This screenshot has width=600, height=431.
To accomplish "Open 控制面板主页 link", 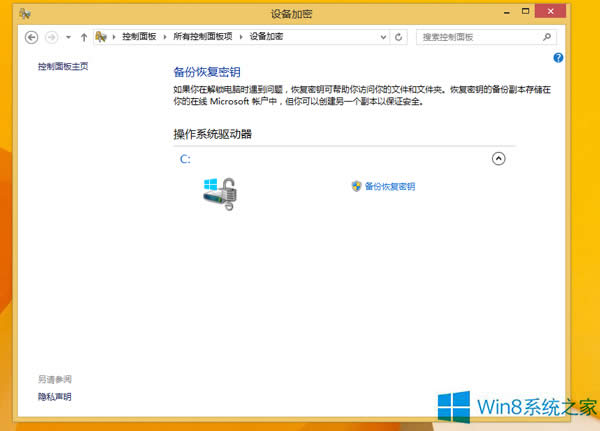I will click(x=63, y=66).
